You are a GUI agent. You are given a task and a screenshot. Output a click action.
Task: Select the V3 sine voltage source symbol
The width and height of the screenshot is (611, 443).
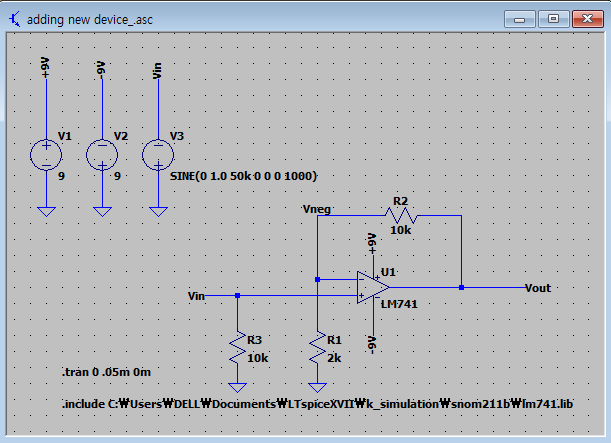pos(158,155)
